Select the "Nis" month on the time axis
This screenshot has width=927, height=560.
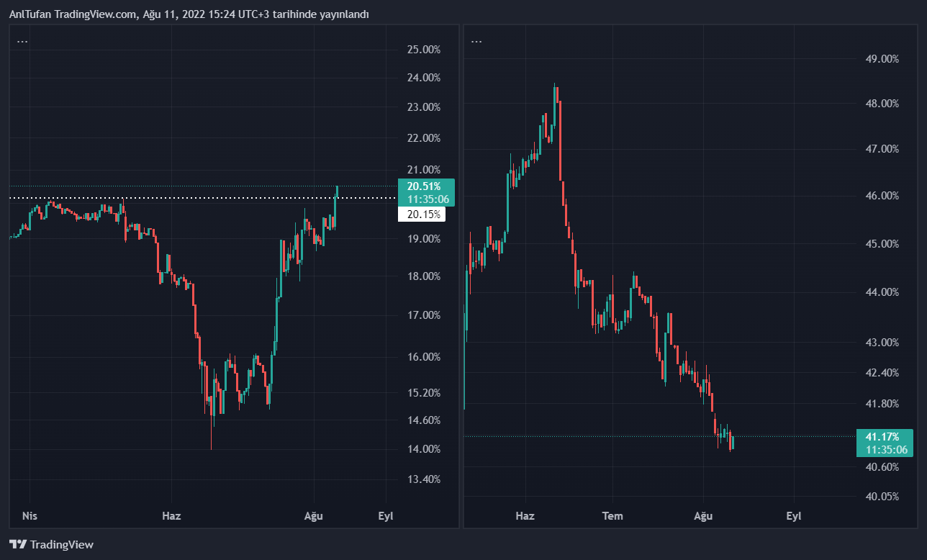click(30, 516)
